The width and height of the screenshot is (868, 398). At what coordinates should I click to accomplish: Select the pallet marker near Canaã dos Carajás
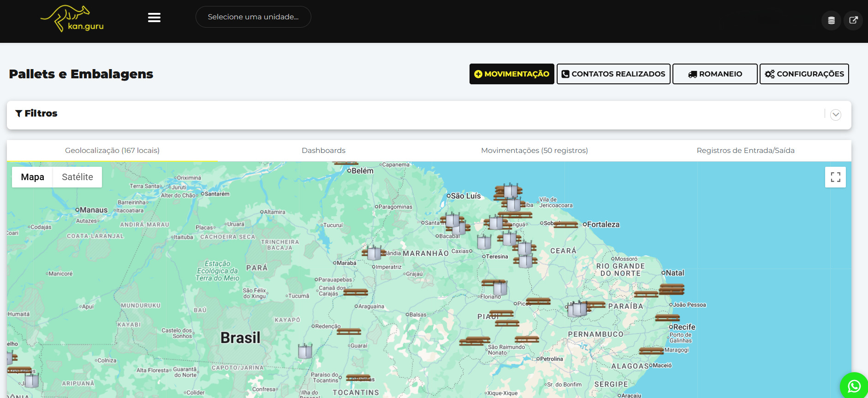356,292
